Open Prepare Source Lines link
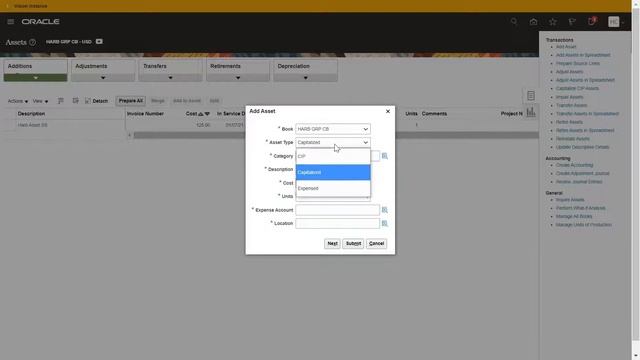 pyautogui.click(x=578, y=63)
